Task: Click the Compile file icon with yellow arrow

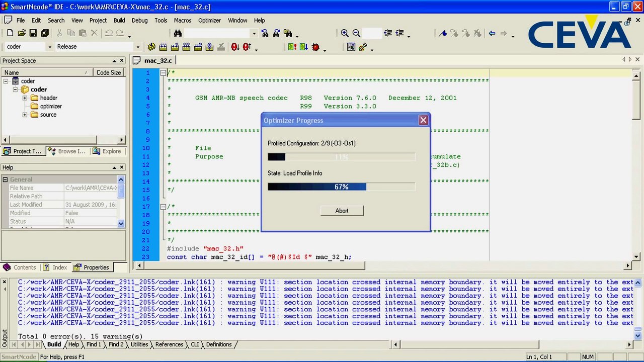Action: pyautogui.click(x=151, y=47)
